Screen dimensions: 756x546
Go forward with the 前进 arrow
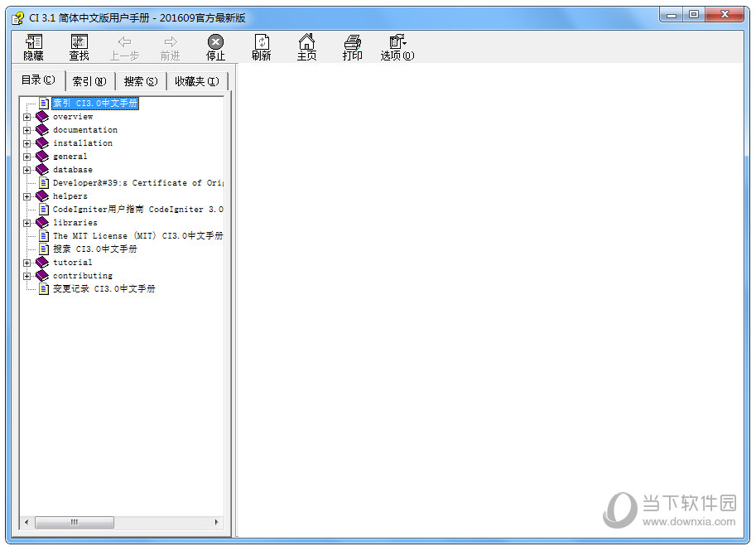click(171, 47)
